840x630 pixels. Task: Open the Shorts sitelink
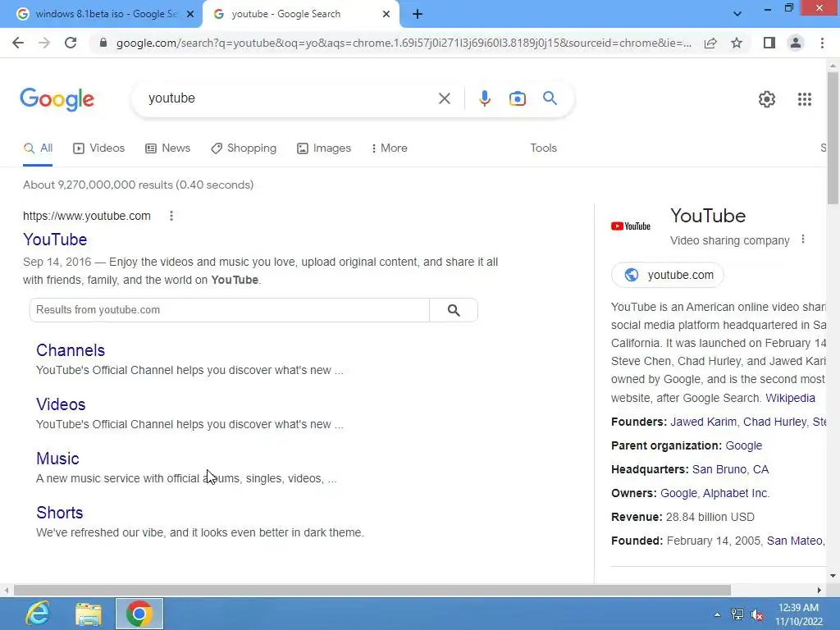59,513
